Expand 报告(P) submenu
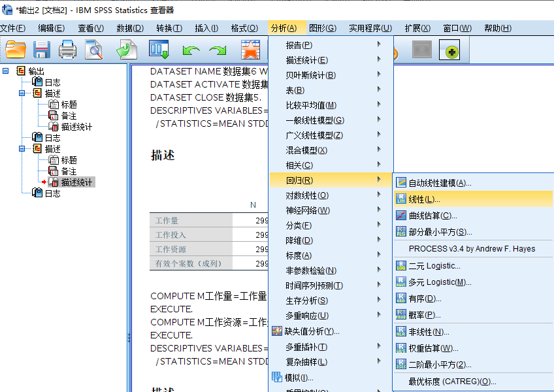The height and width of the screenshot is (392, 554). [331, 45]
